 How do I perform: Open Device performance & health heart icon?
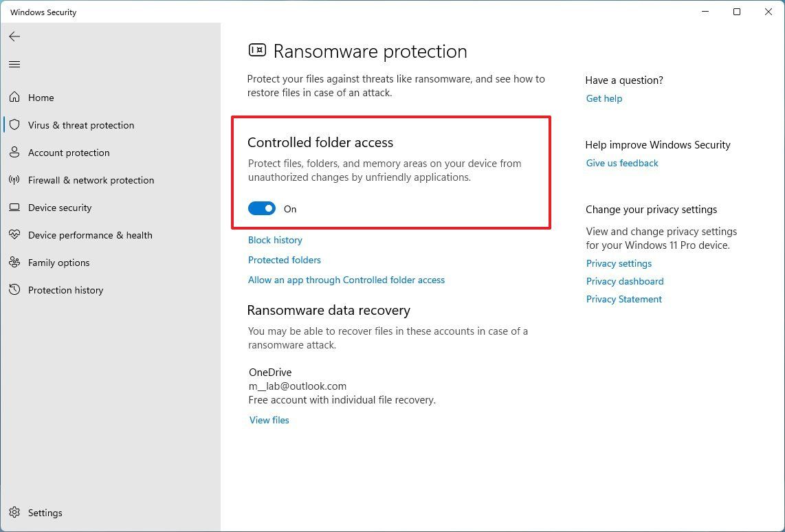(x=14, y=235)
